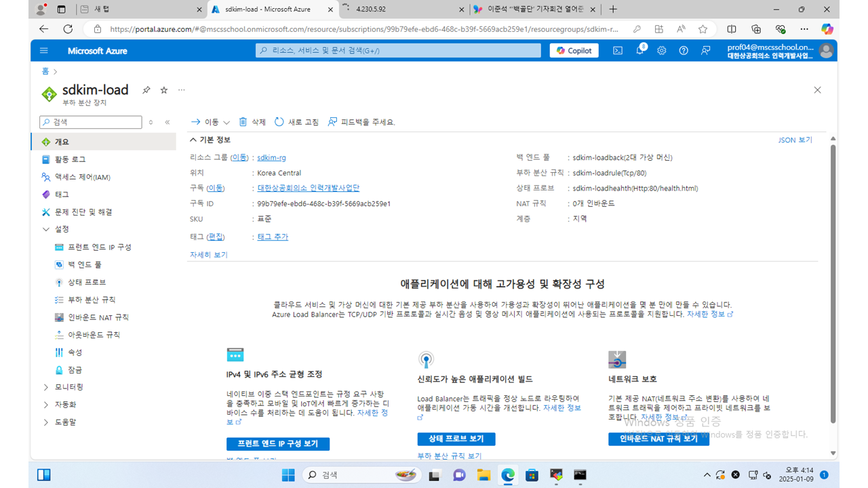Screen dimensions: 868x488
Task: Open the Azure portal hamburger menu
Action: [44, 51]
